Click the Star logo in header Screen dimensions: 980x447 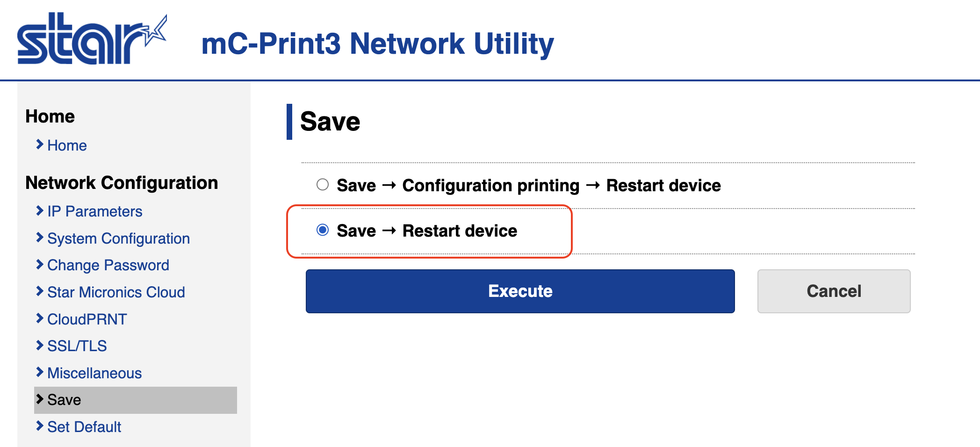[x=92, y=39]
